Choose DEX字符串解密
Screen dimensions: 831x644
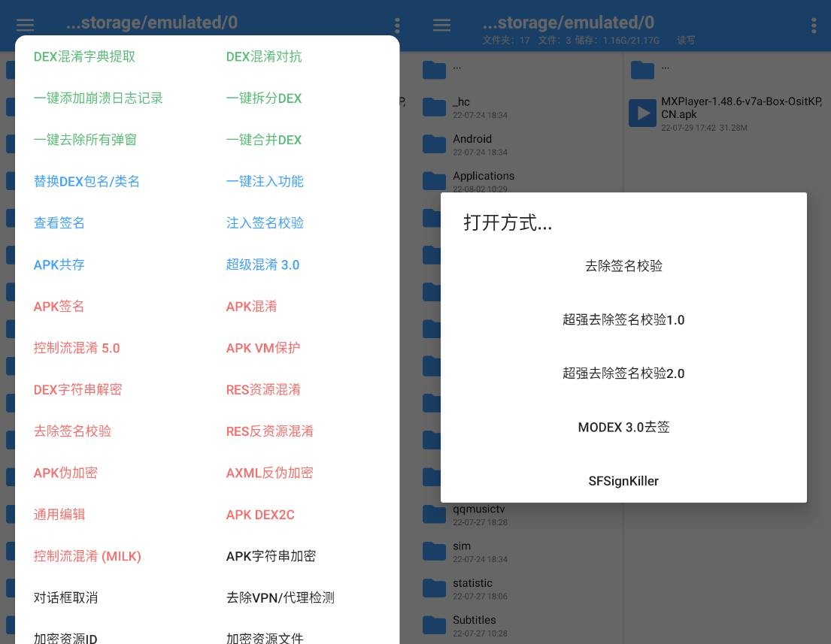[78, 390]
